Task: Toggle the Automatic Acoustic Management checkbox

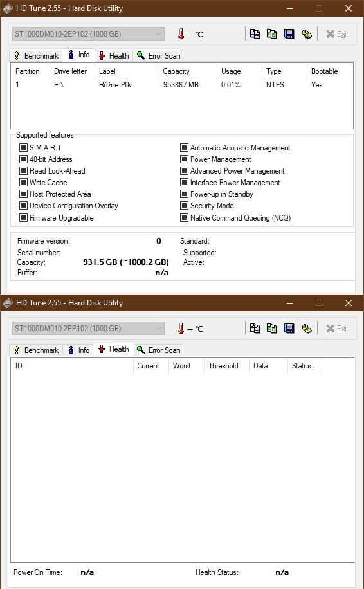Action: tap(184, 148)
